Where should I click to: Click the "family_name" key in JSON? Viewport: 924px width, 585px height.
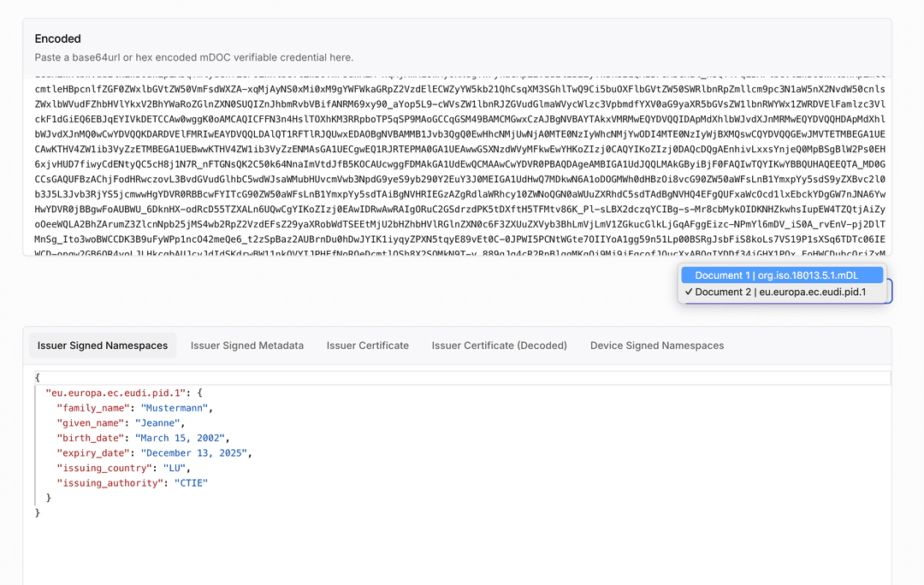point(93,408)
